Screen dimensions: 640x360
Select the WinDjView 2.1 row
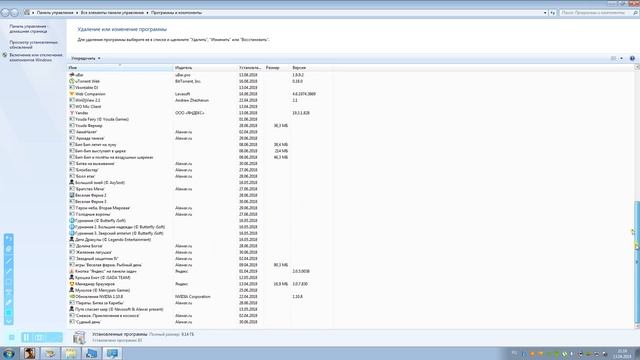coord(200,100)
